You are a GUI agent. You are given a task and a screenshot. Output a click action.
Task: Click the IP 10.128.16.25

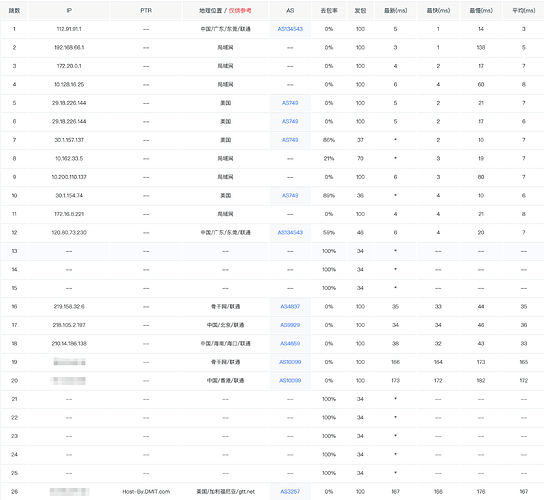(x=69, y=85)
